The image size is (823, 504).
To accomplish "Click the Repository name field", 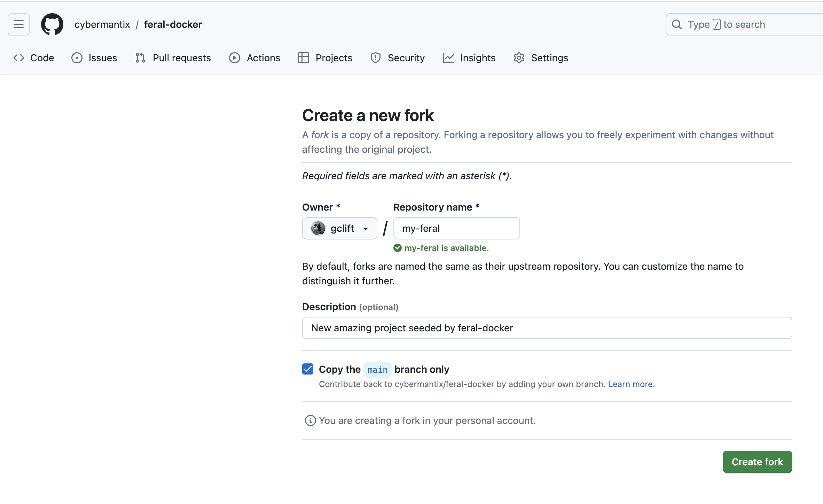I will coord(456,228).
